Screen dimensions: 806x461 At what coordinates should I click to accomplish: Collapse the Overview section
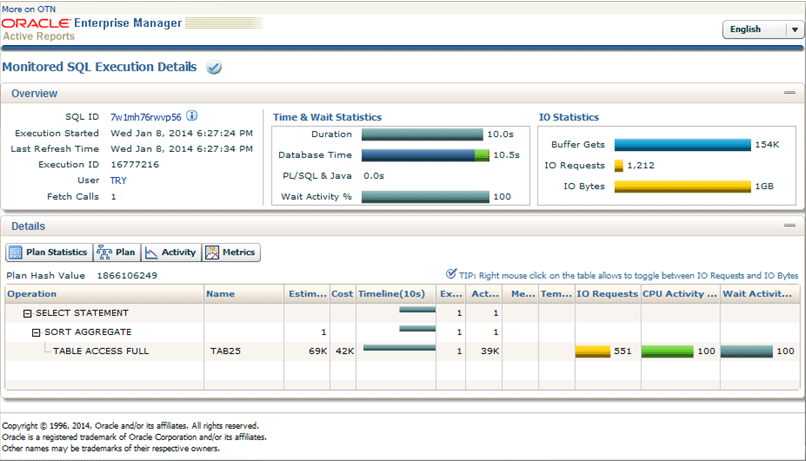(790, 93)
